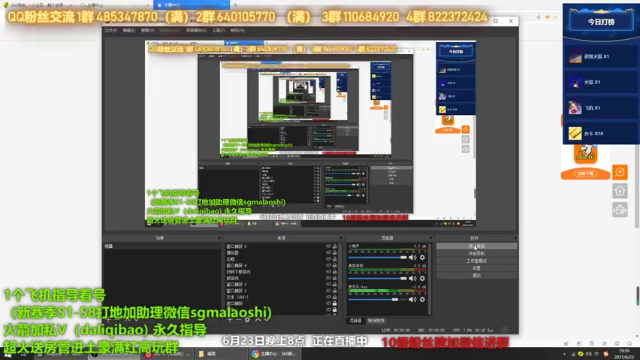Image resolution: width=640 pixels, height=360 pixels.
Task: Toggle eye visibility of second source row
Action: pos(328,253)
